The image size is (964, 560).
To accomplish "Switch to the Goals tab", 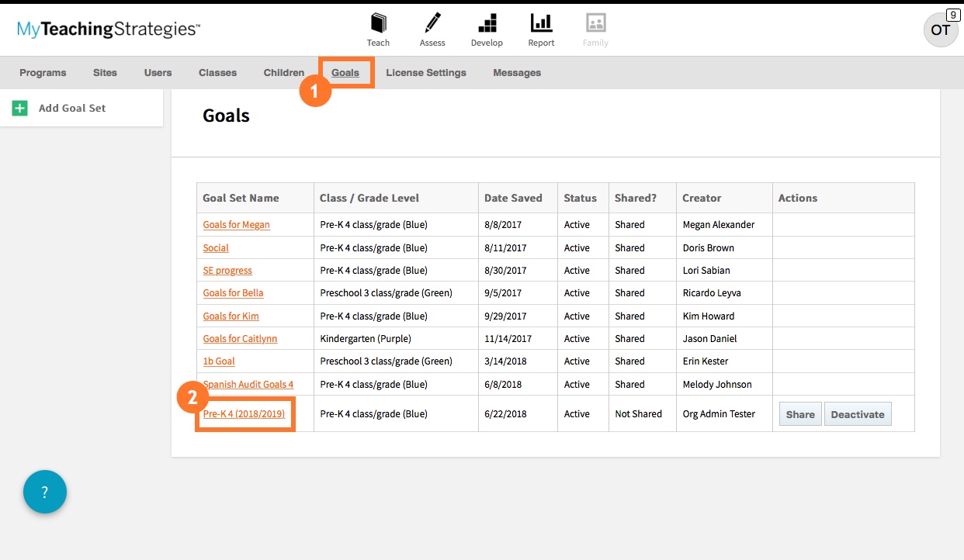I will pos(346,72).
